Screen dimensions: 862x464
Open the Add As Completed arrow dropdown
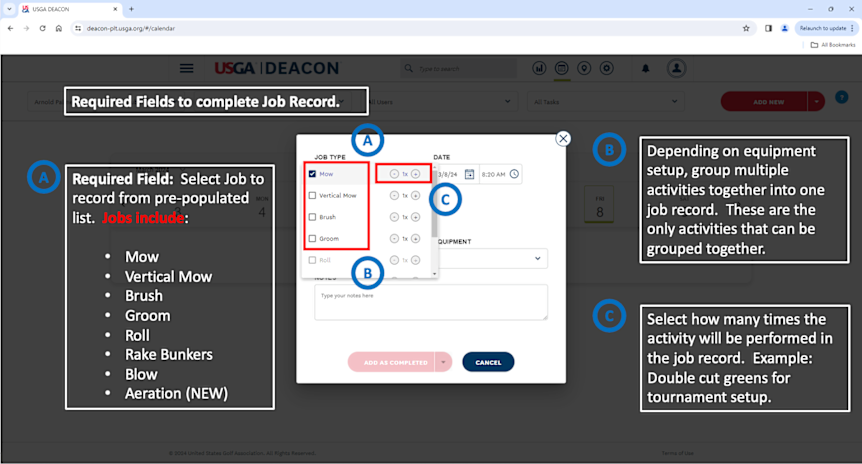[443, 362]
